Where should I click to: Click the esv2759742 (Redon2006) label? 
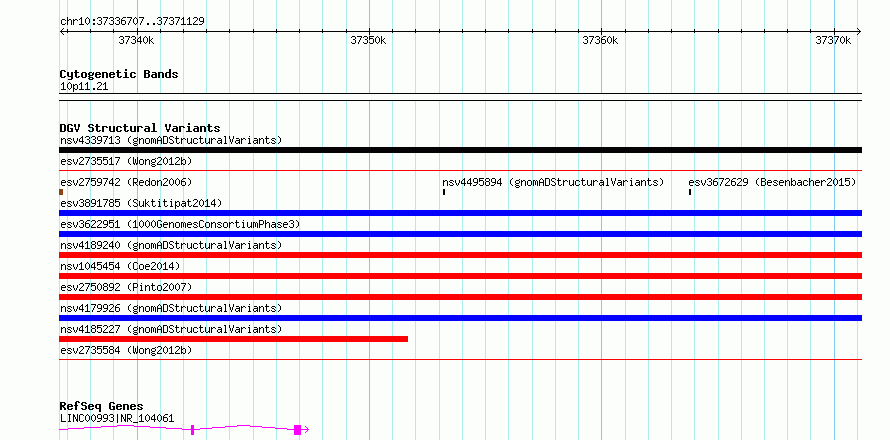(126, 182)
